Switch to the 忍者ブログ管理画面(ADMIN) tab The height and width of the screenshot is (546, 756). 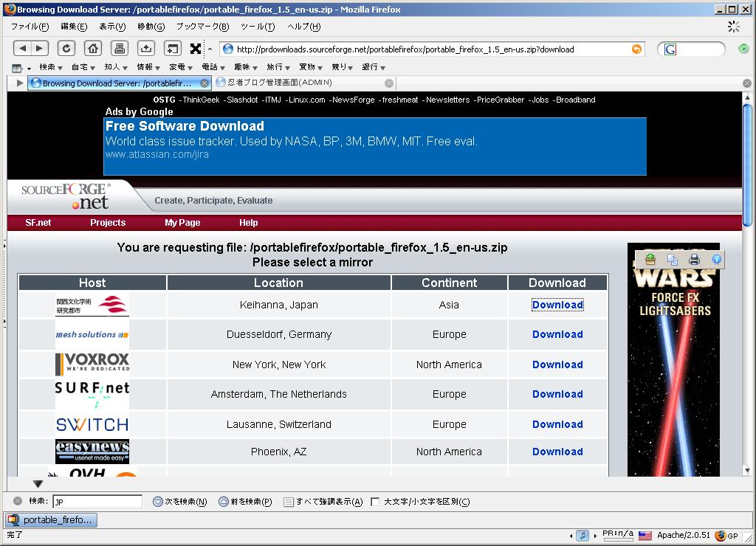[303, 83]
